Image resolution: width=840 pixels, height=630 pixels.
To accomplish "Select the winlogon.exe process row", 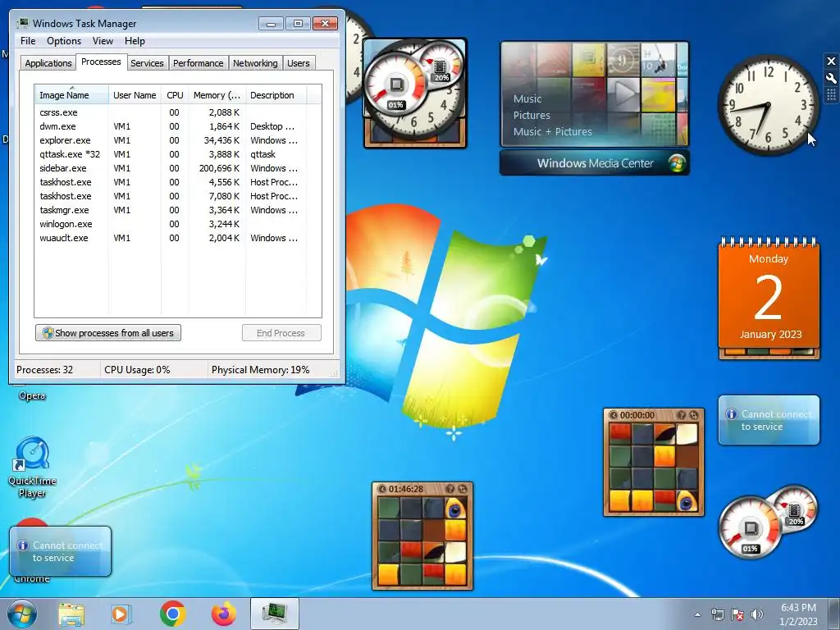I will coord(171,224).
